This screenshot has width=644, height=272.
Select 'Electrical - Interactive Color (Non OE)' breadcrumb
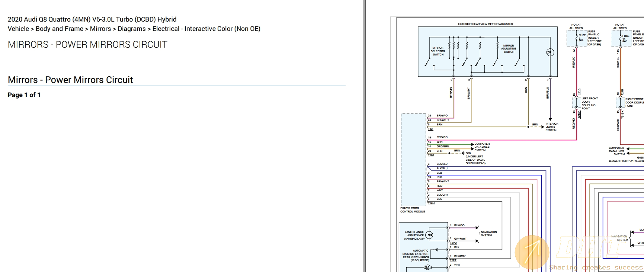tap(206, 29)
